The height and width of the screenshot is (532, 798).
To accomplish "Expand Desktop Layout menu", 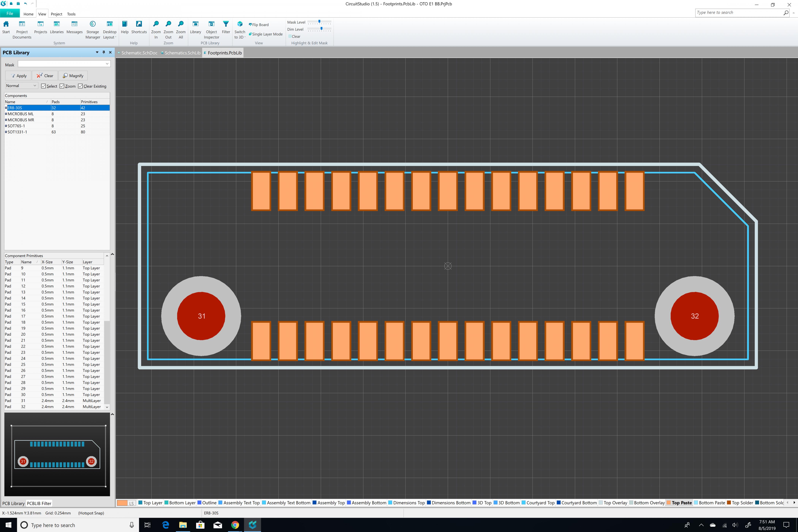I will 110,30.
